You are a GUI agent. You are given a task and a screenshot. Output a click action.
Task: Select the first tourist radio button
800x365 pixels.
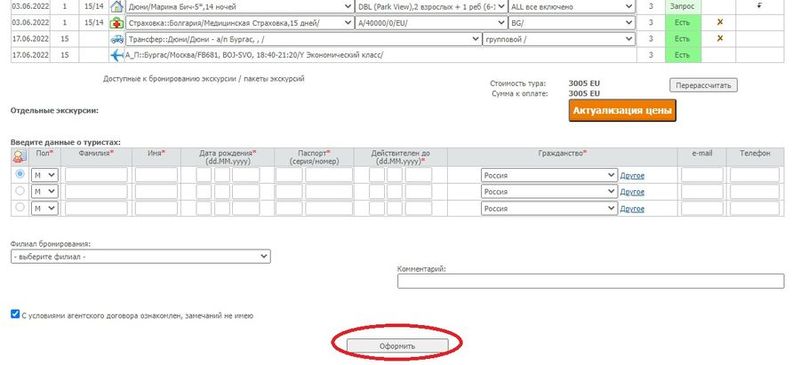click(20, 174)
